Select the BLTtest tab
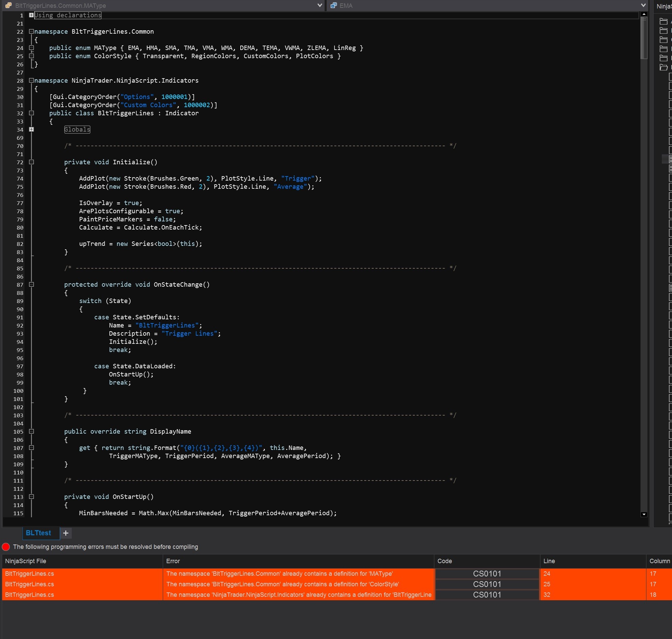 [x=38, y=533]
